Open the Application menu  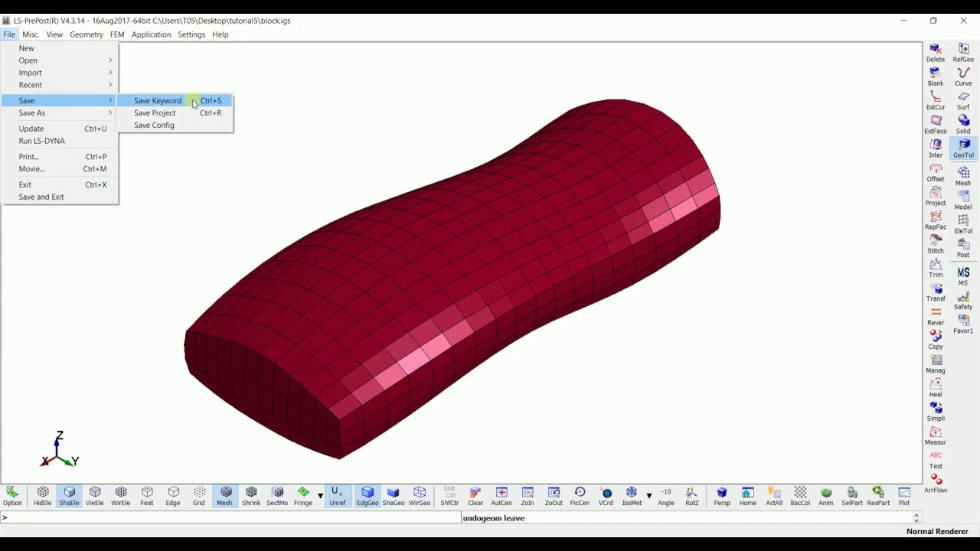151,34
